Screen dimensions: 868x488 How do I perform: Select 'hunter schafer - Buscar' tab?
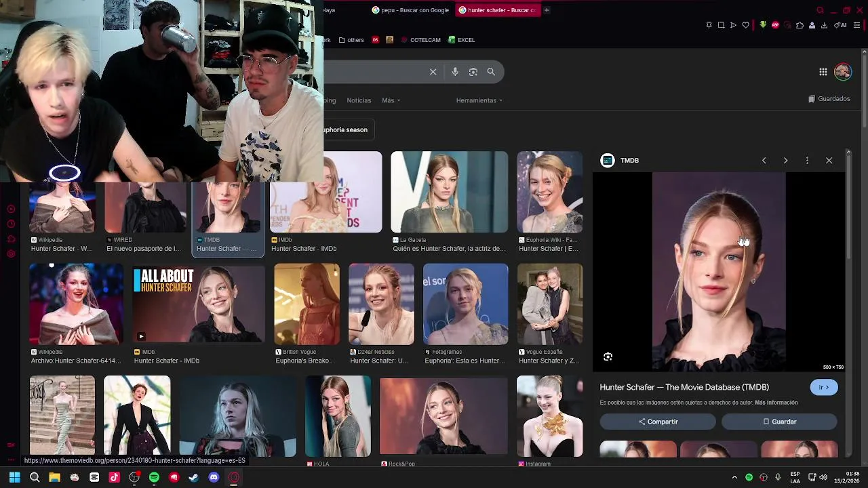[x=498, y=10]
